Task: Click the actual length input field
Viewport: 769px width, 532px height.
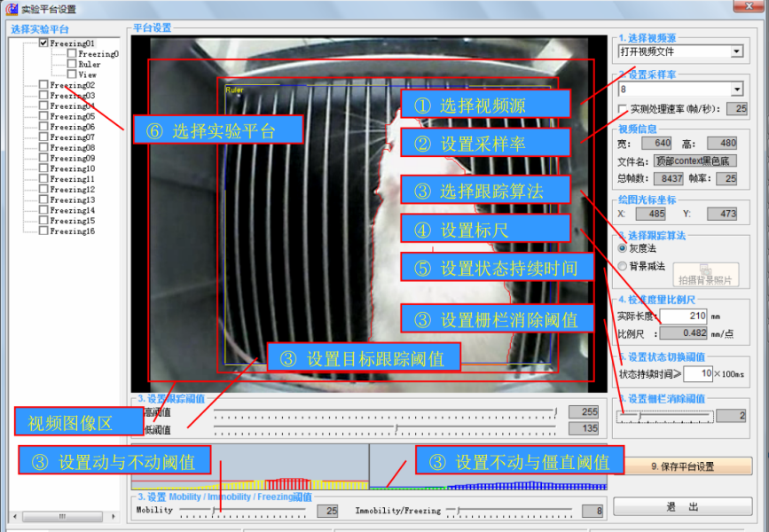Action: (683, 316)
